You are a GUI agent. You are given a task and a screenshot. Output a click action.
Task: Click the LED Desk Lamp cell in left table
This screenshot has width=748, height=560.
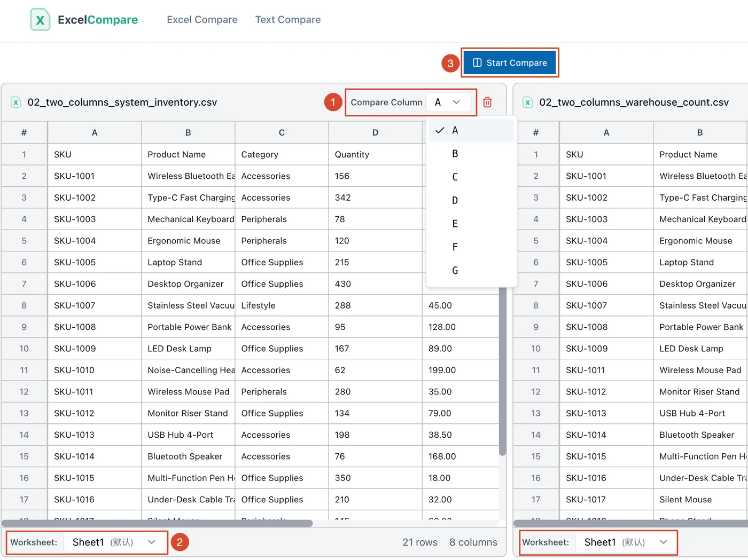pyautogui.click(x=188, y=349)
